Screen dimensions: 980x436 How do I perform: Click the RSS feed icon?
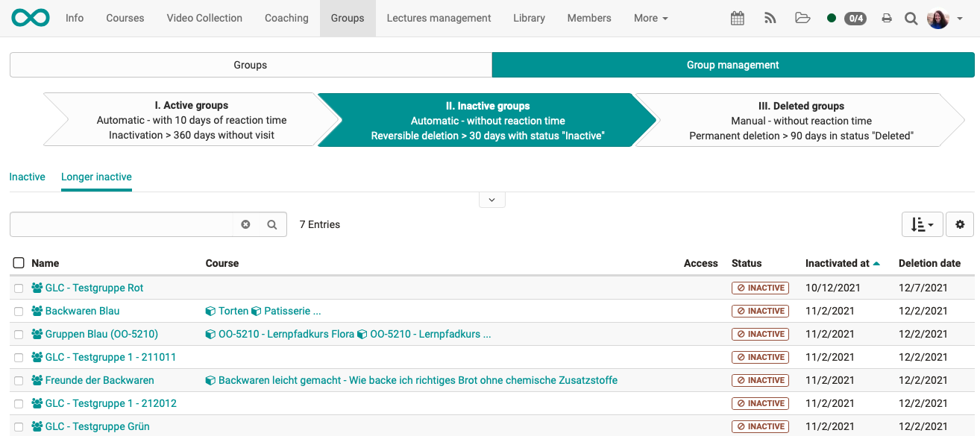(770, 19)
